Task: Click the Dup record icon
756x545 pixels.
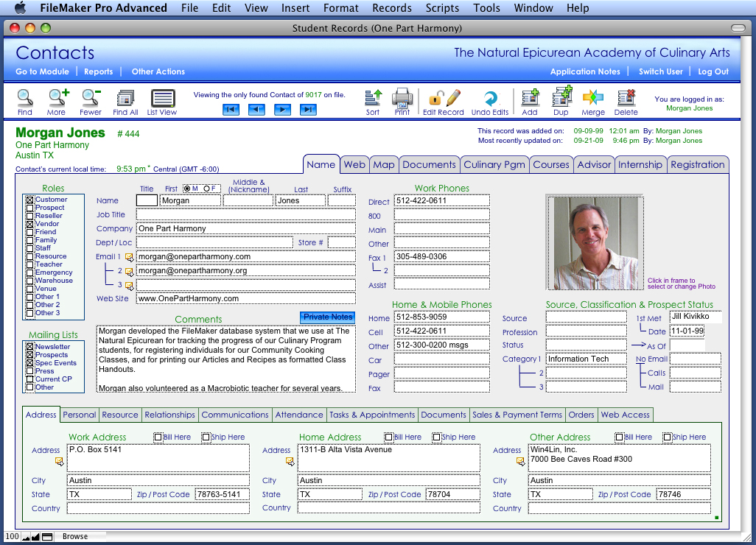Action: [561, 97]
